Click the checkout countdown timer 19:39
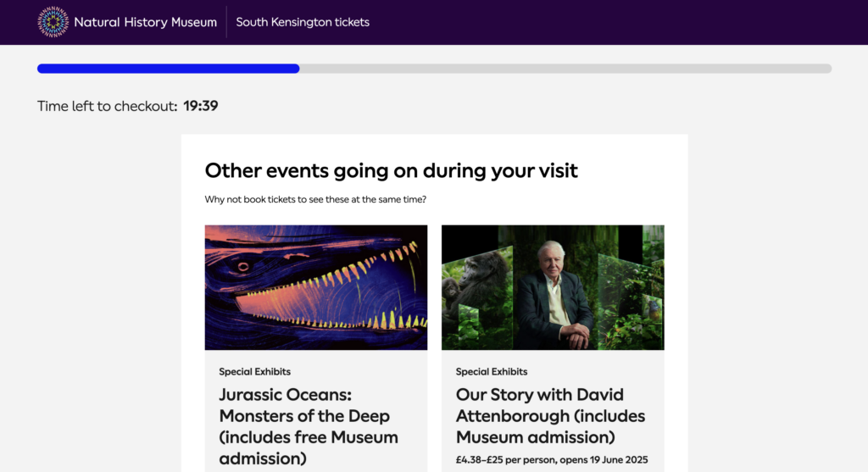 [x=200, y=106]
